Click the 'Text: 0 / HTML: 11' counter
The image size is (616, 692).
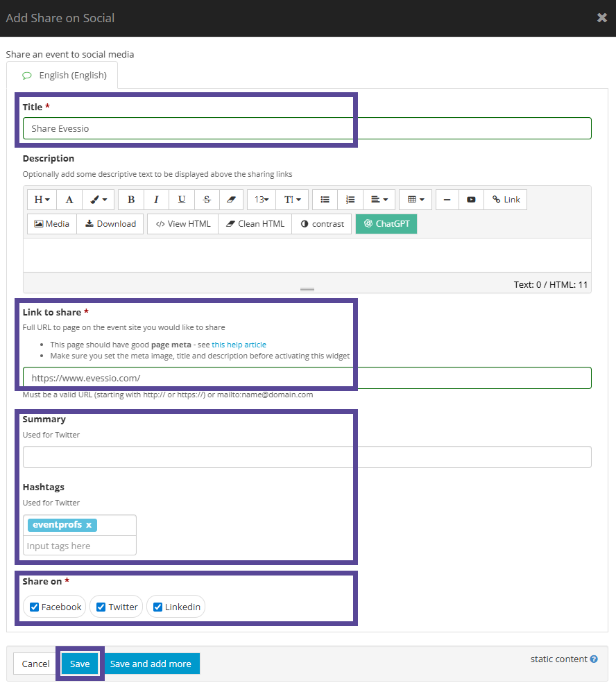coord(550,285)
